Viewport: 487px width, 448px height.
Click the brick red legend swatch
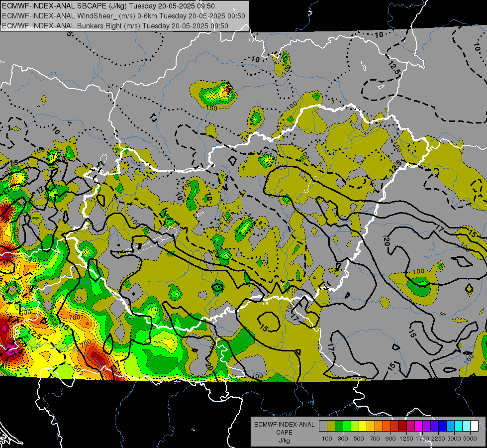coord(395,426)
